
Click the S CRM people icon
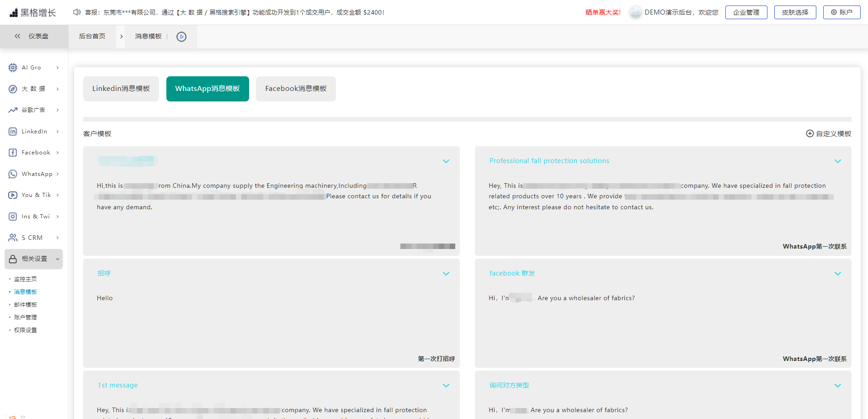tap(13, 238)
